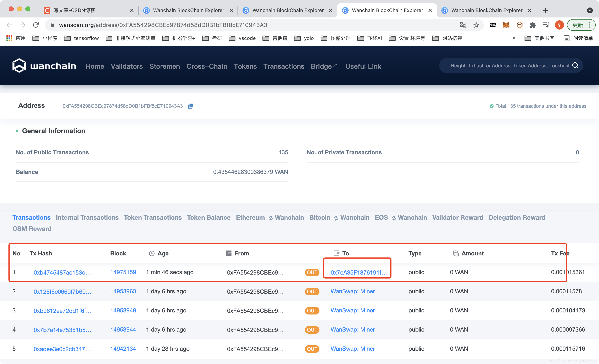Open the yolo bookmark folder
Screen dimensions: 599x364
click(x=304, y=38)
